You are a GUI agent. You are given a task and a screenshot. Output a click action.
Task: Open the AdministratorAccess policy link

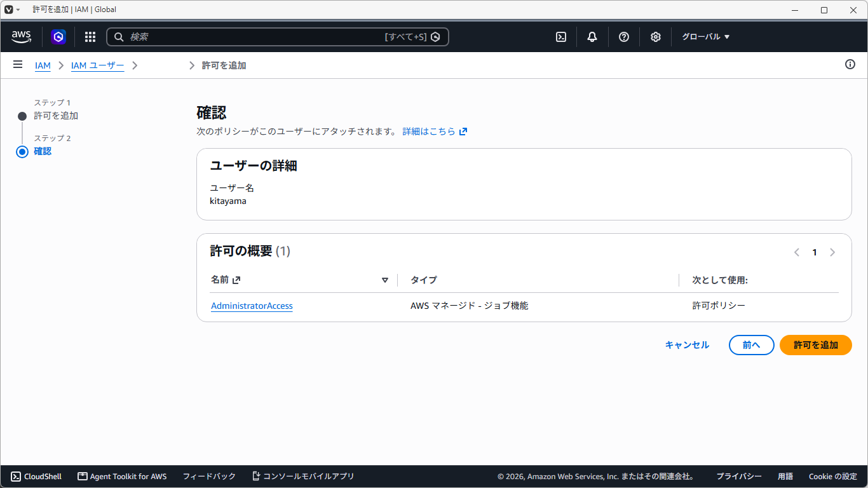[252, 306]
